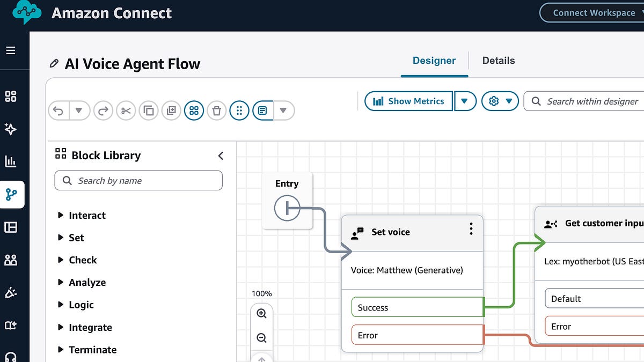This screenshot has width=644, height=362.
Task: Open the notes dropdown arrow
Action: pyautogui.click(x=284, y=111)
